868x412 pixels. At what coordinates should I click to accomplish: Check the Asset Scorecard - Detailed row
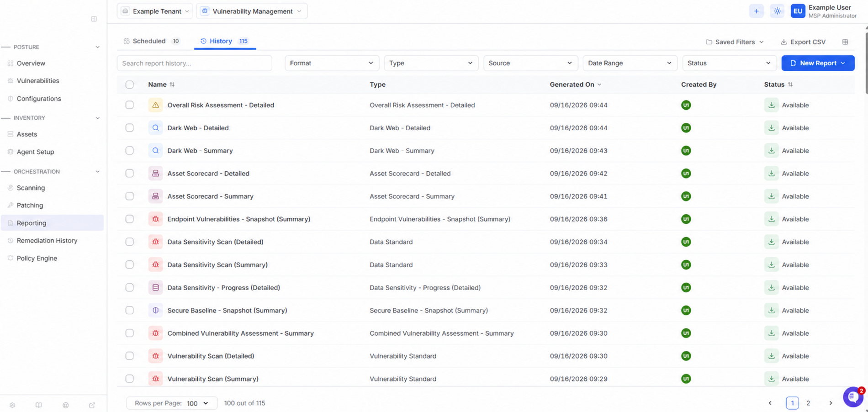tap(130, 174)
